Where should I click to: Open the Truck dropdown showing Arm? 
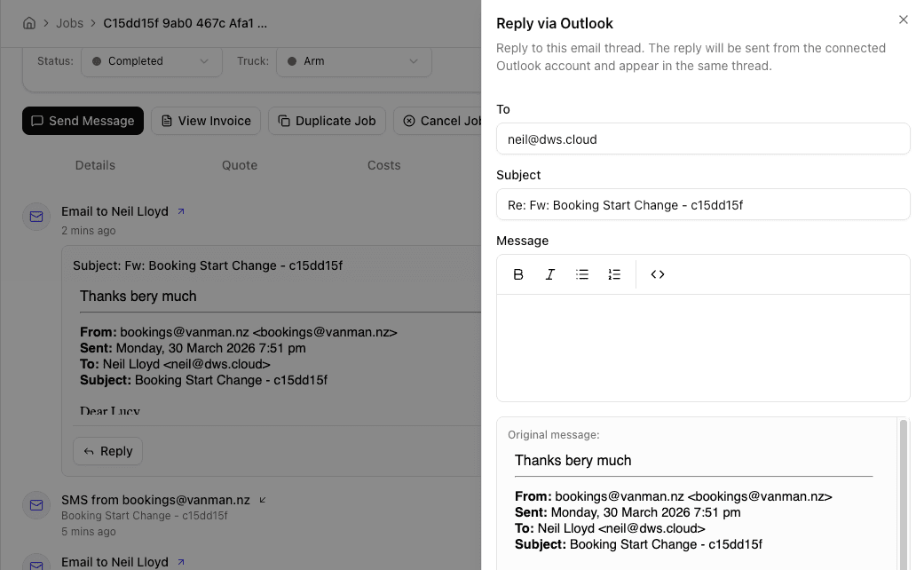(353, 62)
